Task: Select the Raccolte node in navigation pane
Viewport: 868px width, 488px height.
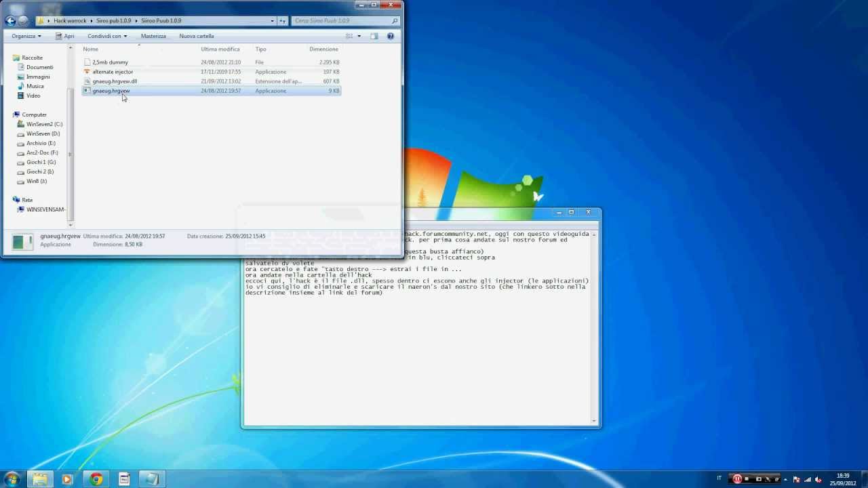Action: [x=32, y=58]
